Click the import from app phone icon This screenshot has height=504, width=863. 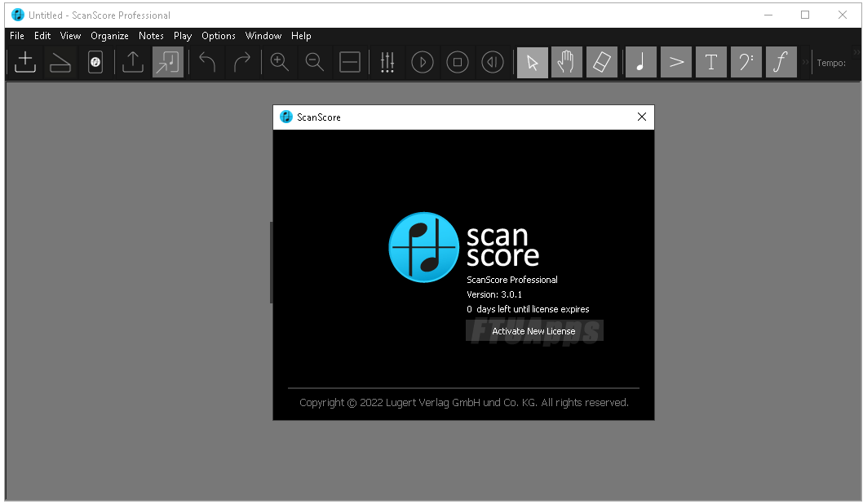[x=95, y=62]
